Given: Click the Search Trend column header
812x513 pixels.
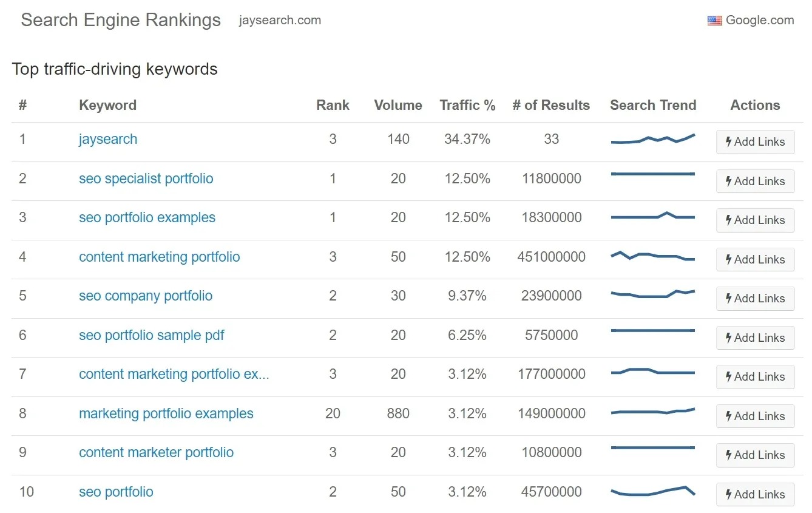Looking at the screenshot, I should 653,105.
